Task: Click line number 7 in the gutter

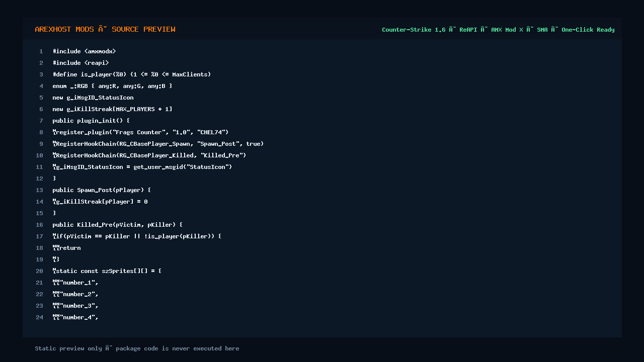Action: coord(41,121)
